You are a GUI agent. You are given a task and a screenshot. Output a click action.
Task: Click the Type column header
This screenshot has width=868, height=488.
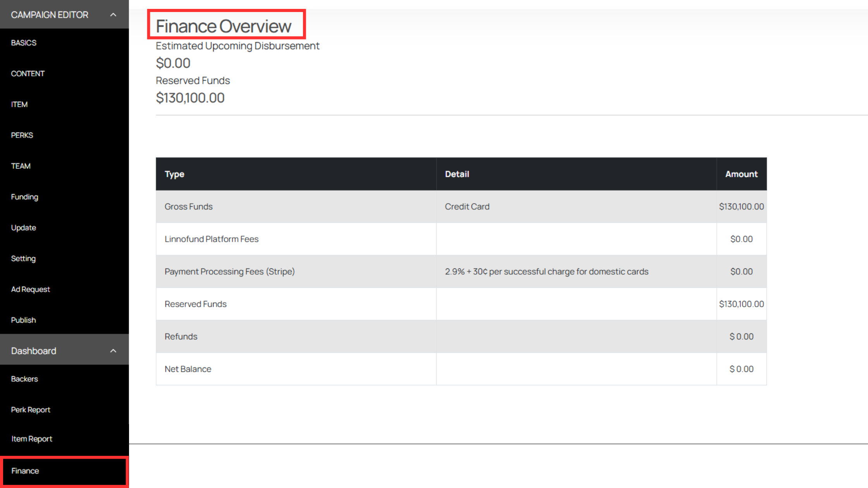174,174
